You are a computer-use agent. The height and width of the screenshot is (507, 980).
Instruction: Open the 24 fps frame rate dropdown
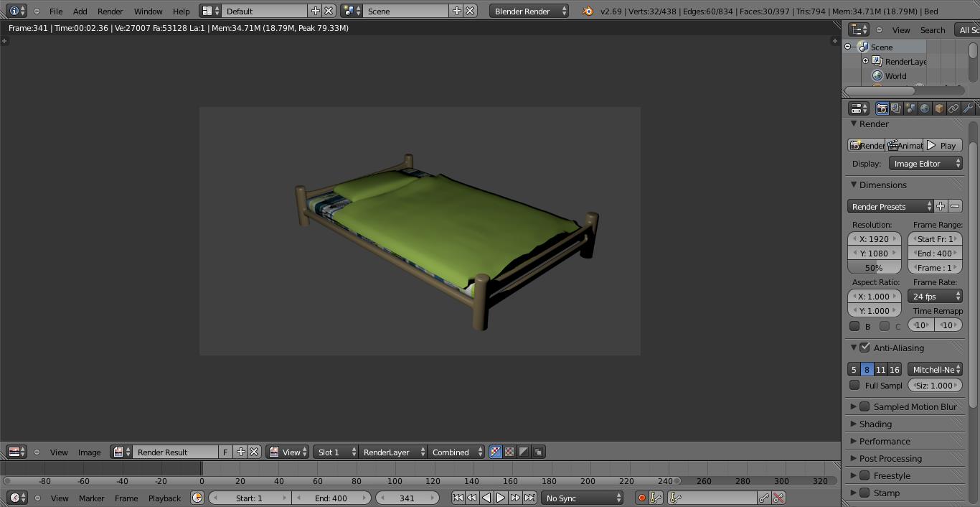pyautogui.click(x=935, y=296)
